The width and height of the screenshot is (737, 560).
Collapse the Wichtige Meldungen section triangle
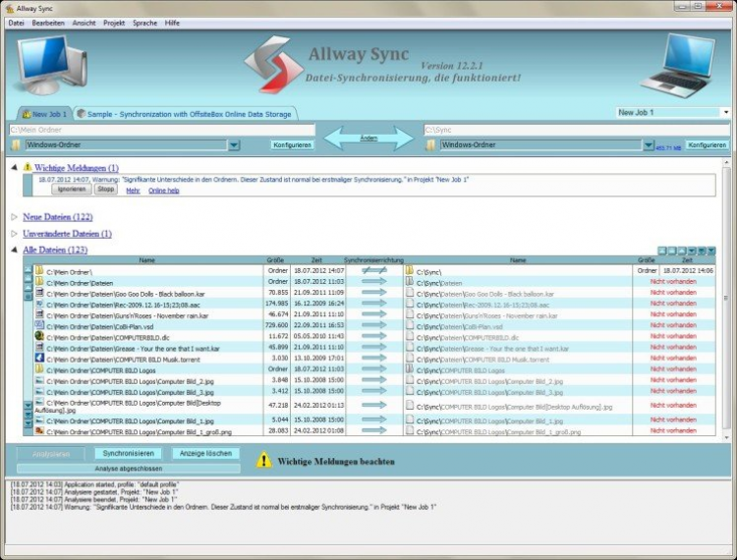pos(14,167)
